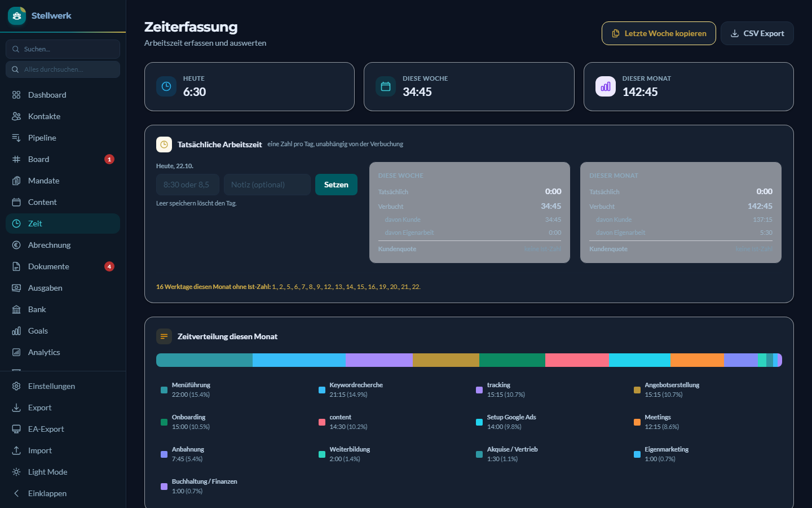
Task: Click the Zeitverteilung diesen Monat heading icon
Action: (164, 336)
